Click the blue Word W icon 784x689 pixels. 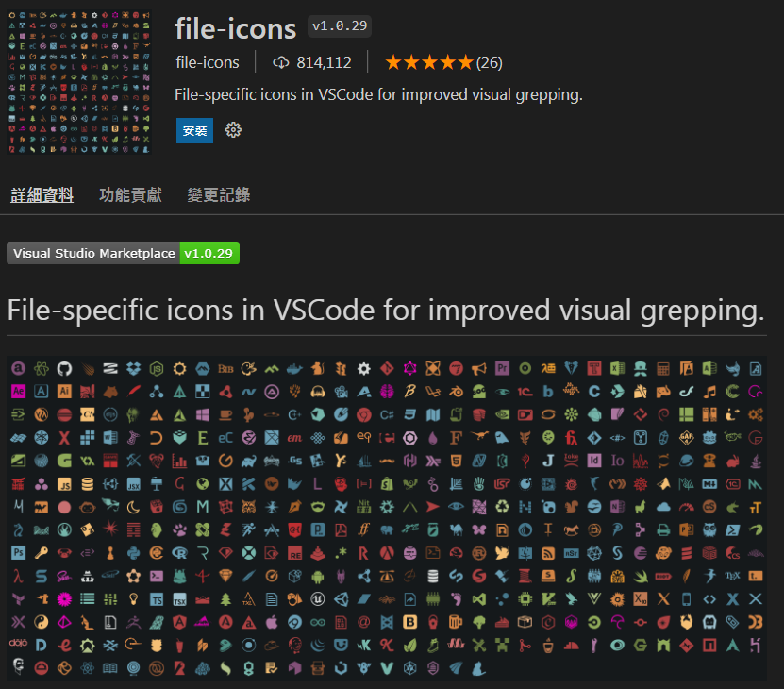click(110, 438)
